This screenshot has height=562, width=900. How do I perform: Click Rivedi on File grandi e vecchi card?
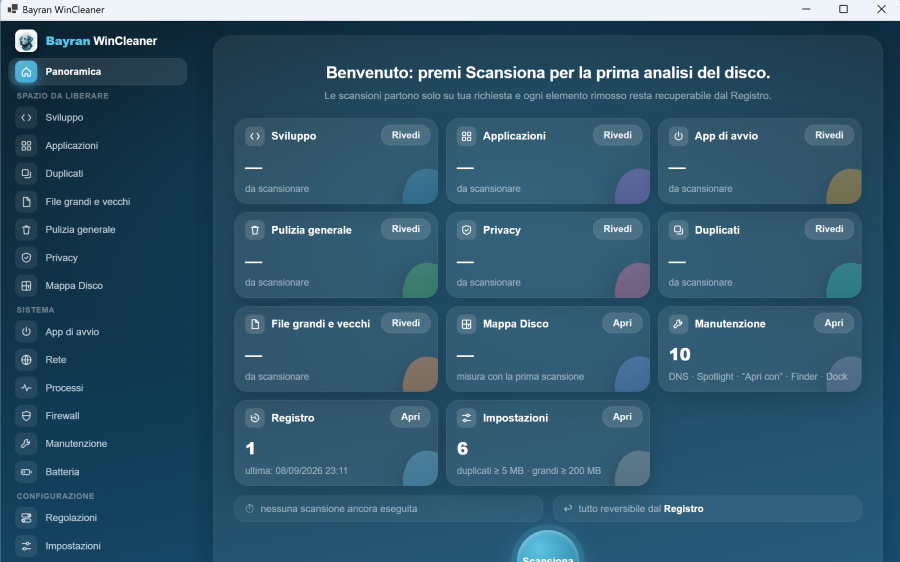click(406, 323)
